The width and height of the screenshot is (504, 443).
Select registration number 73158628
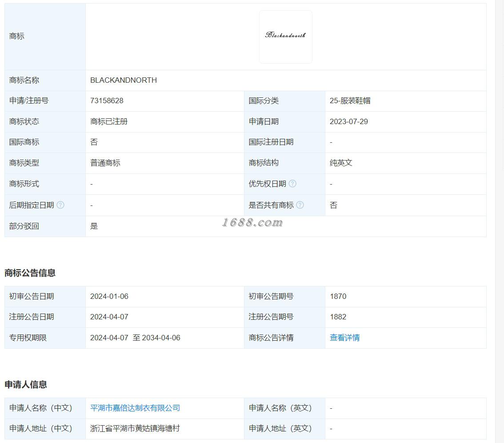click(107, 101)
